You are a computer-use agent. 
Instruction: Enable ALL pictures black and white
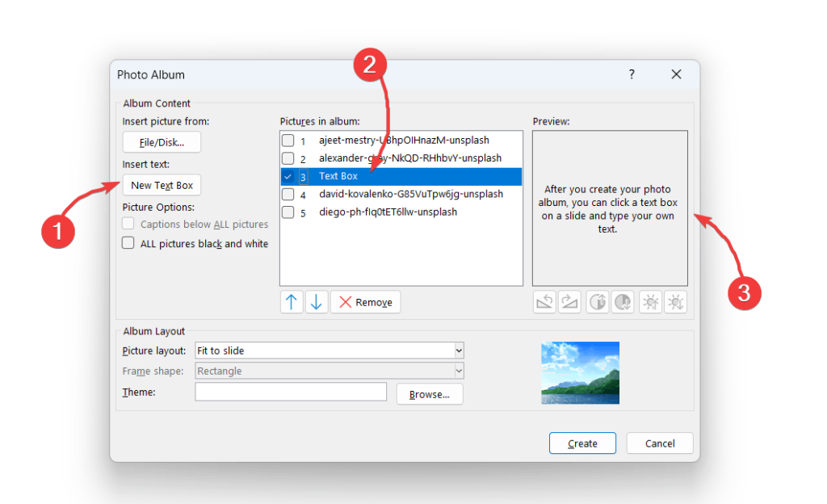click(128, 243)
